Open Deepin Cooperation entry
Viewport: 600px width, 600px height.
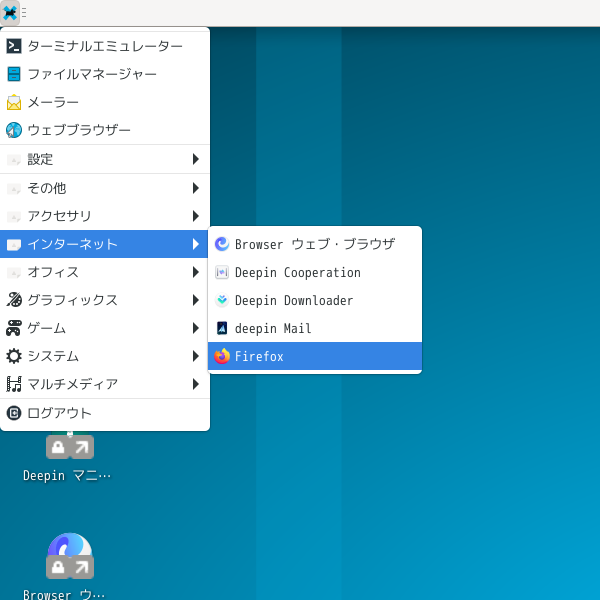(x=315, y=272)
